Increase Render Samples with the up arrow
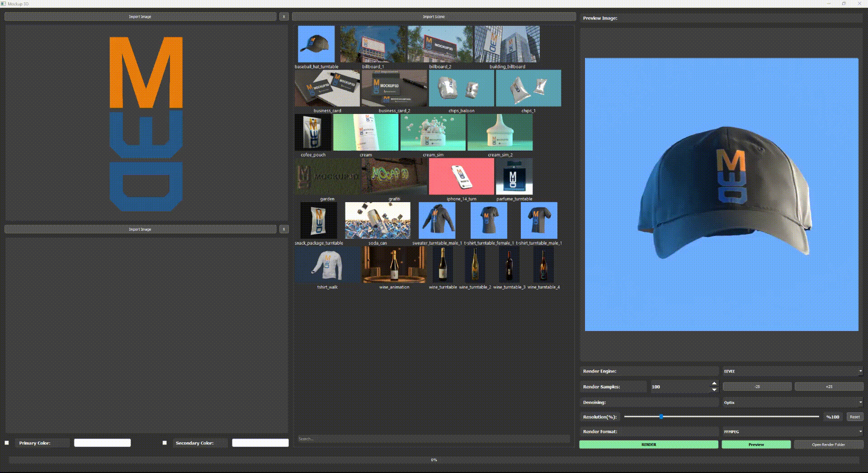This screenshot has height=473, width=868. pyautogui.click(x=714, y=383)
